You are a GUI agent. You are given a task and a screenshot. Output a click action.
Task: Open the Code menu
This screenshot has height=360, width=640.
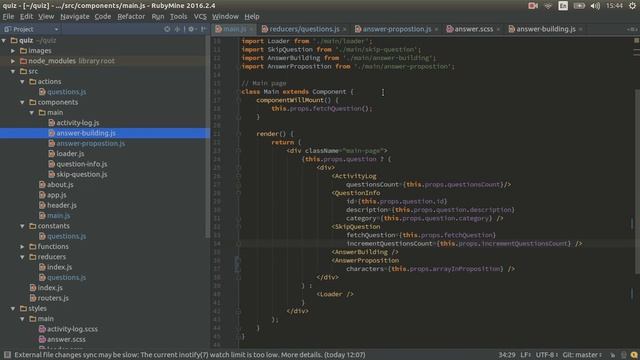pyautogui.click(x=103, y=16)
